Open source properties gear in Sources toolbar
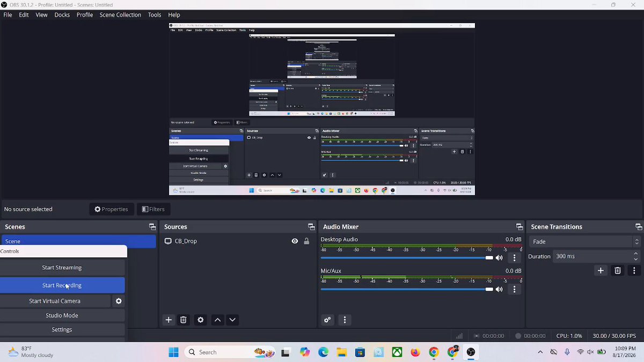This screenshot has width=644, height=362. pyautogui.click(x=201, y=320)
